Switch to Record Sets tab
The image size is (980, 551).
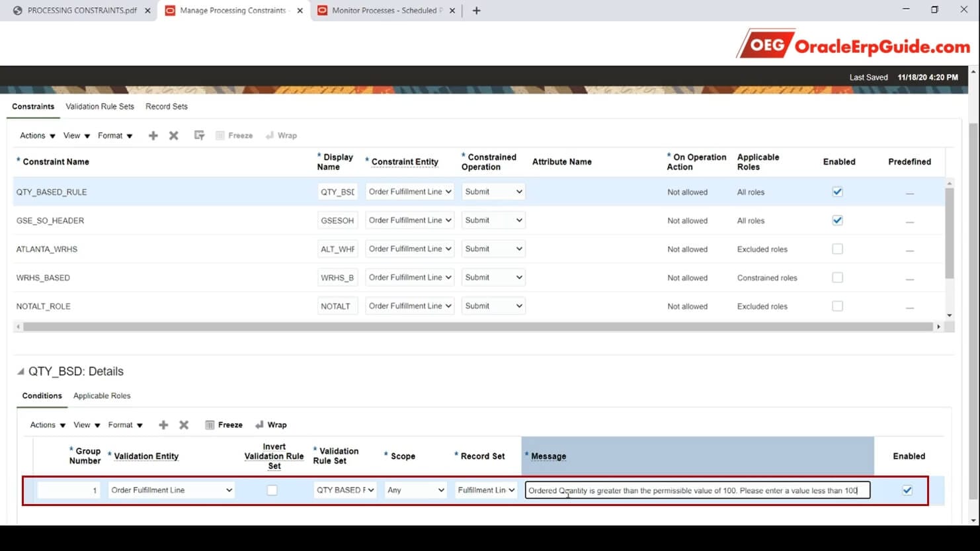pos(167,106)
